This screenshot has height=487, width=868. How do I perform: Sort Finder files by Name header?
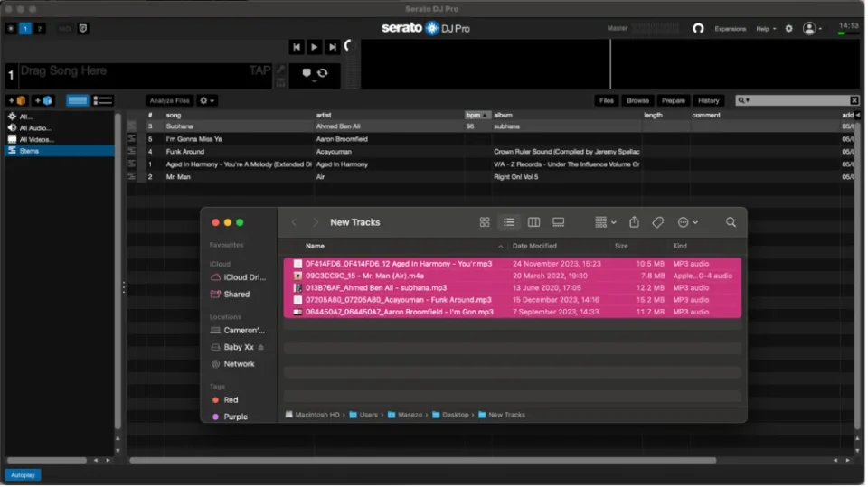click(316, 247)
